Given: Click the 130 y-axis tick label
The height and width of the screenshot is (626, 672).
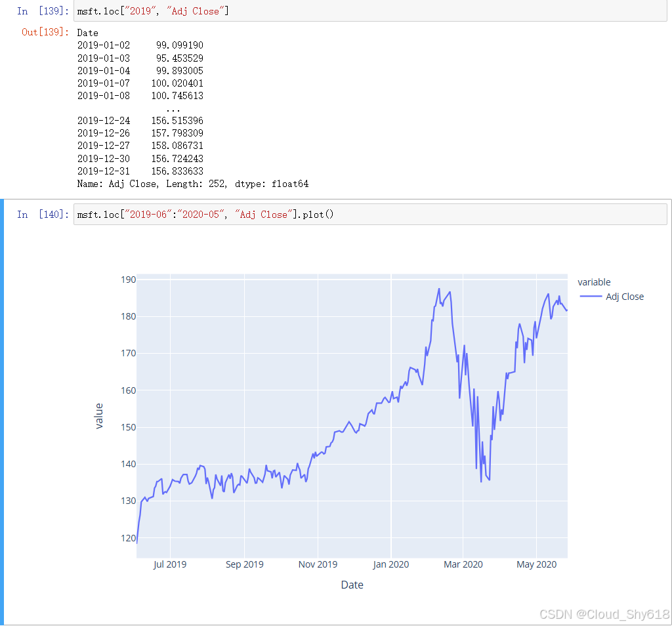Looking at the screenshot, I should click(x=128, y=501).
